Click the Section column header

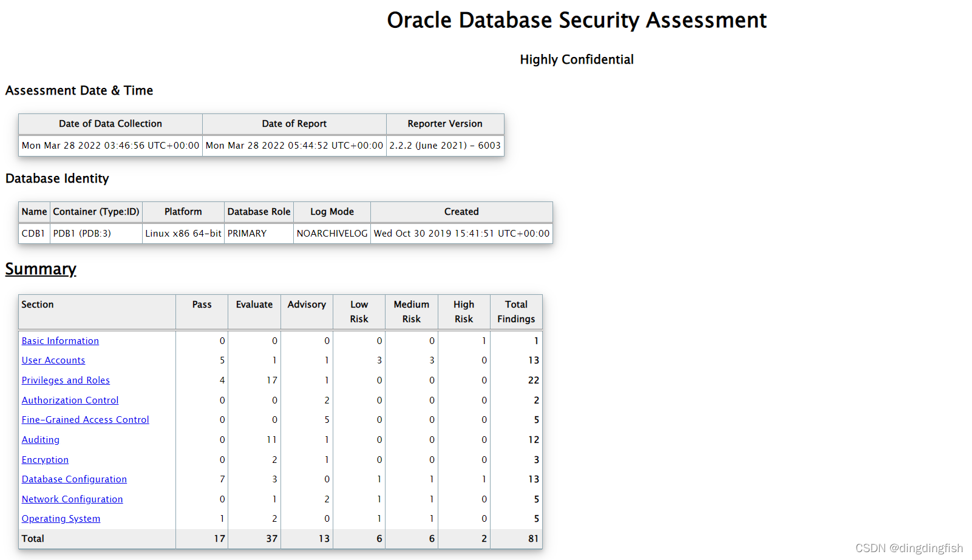(97, 312)
